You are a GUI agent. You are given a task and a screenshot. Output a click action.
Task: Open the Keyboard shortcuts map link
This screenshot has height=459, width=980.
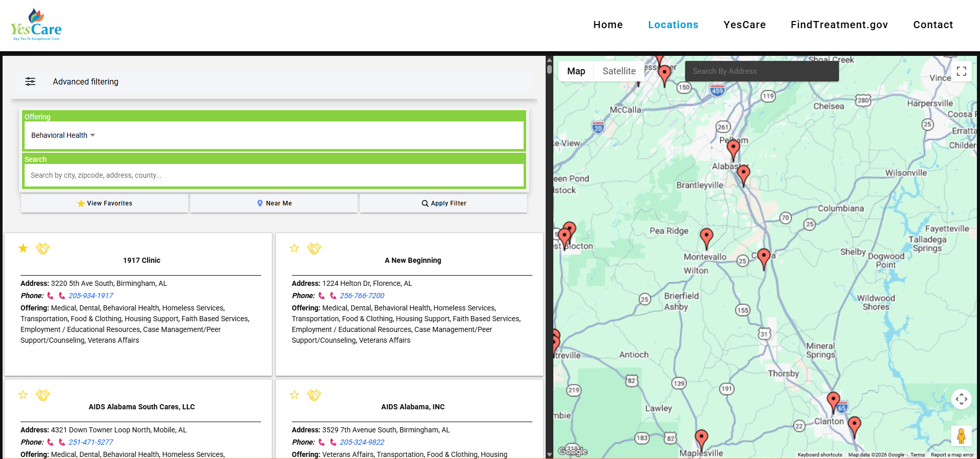[820, 455]
